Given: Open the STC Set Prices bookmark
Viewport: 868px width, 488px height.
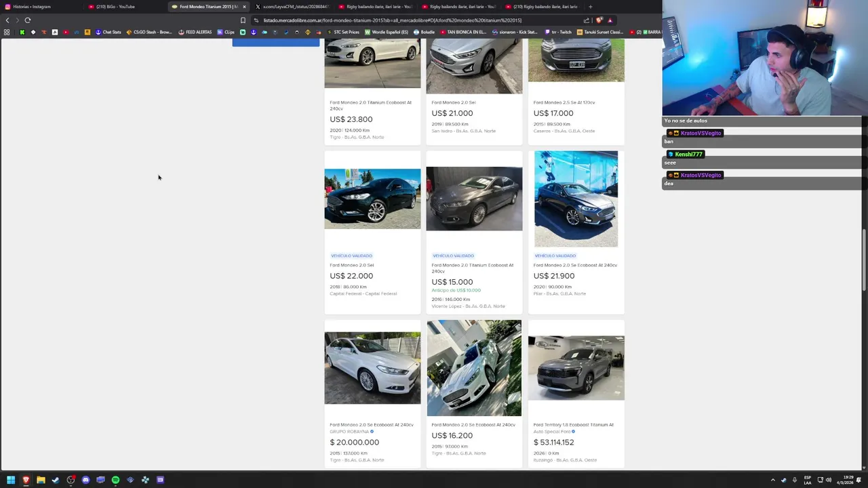Looking at the screenshot, I should pos(342,32).
